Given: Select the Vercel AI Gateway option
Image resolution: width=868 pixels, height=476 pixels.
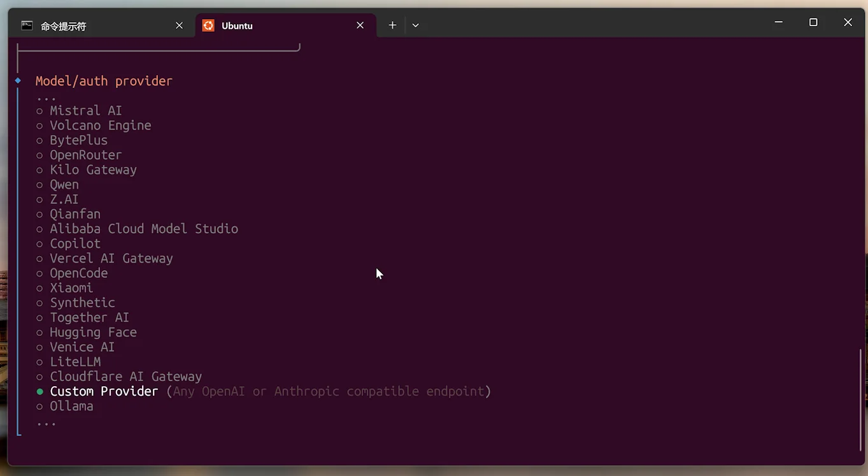Looking at the screenshot, I should pyautogui.click(x=104, y=258).
